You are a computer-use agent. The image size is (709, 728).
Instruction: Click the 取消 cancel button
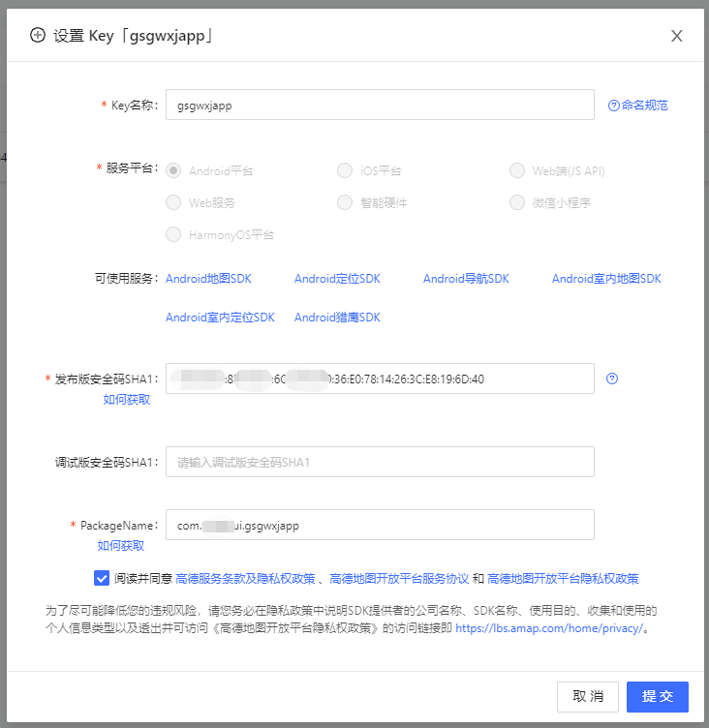point(588,697)
